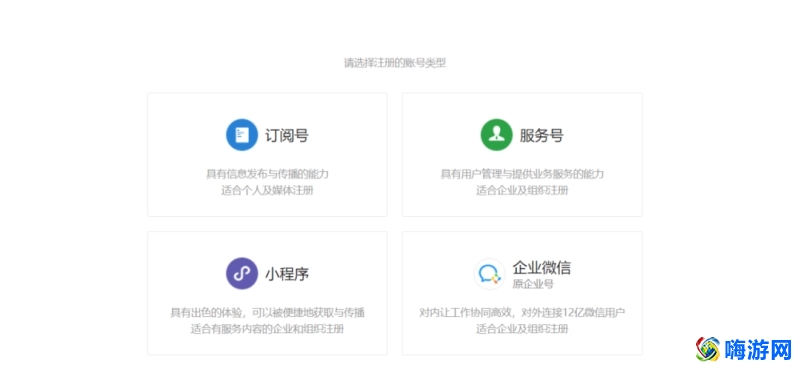800x373 pixels.
Task: Select the 小程序 title text
Action: [x=287, y=274]
